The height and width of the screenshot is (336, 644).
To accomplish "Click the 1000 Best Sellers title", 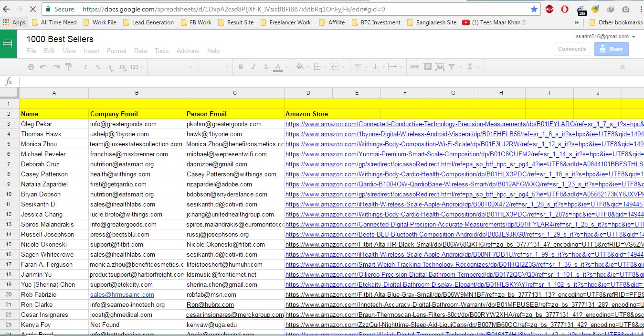I will pos(60,39).
